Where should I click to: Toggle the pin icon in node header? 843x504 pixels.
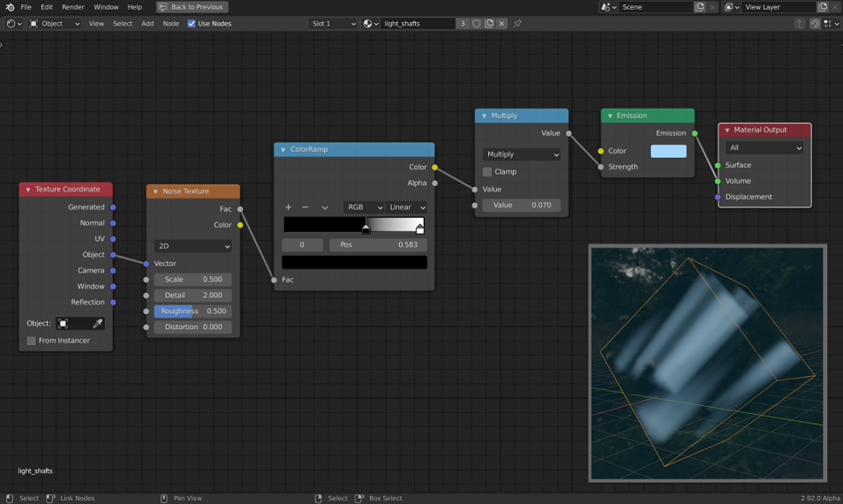[x=517, y=24]
